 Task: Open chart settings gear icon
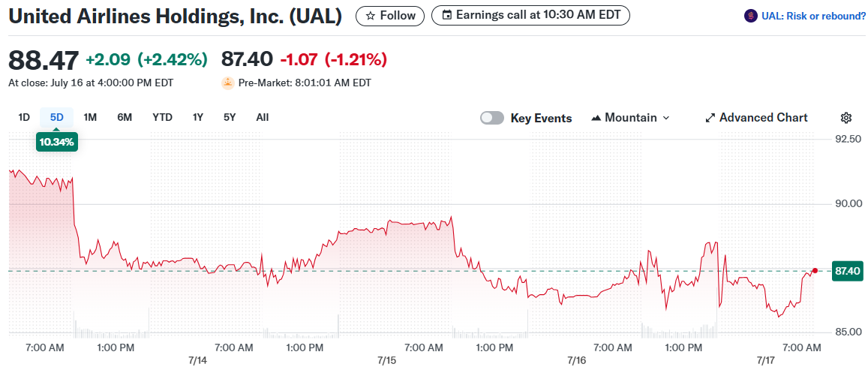pos(846,118)
